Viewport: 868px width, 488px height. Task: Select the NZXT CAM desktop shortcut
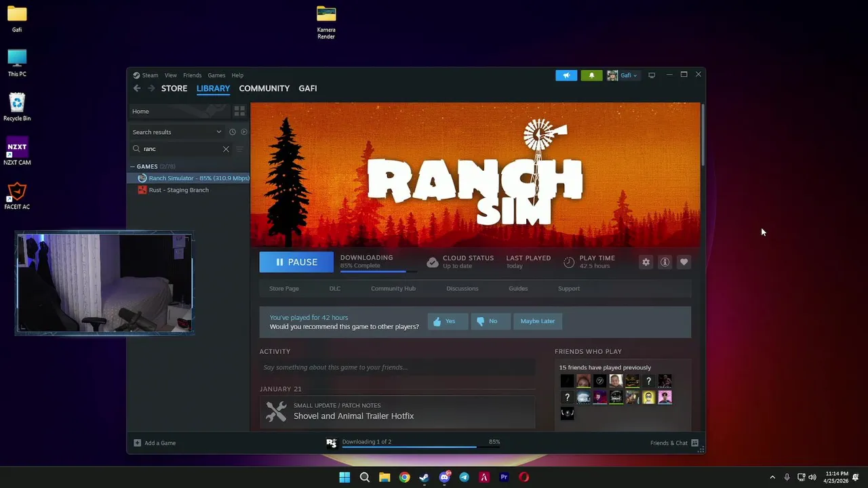(x=17, y=152)
